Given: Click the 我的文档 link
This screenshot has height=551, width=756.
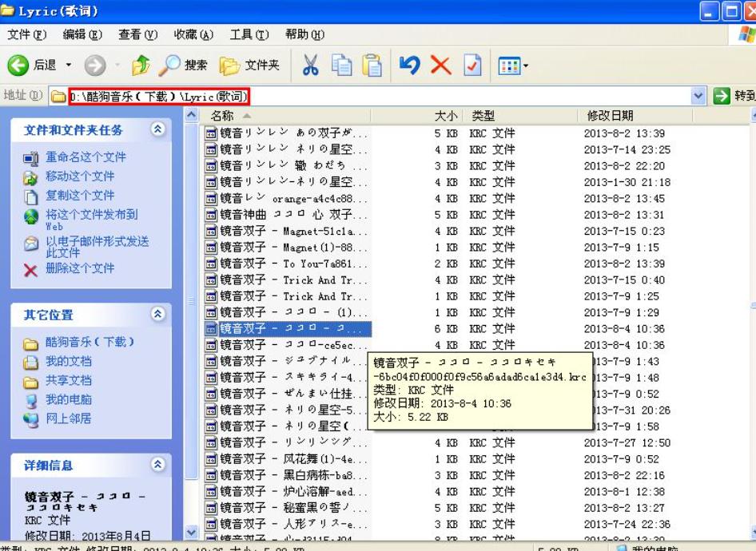Looking at the screenshot, I should tap(68, 362).
